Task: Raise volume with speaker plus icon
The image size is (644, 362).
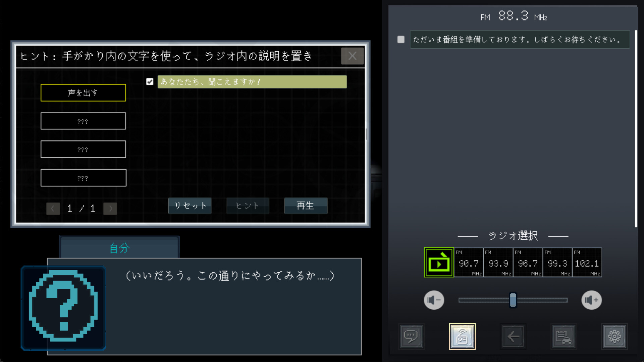Action: (592, 300)
